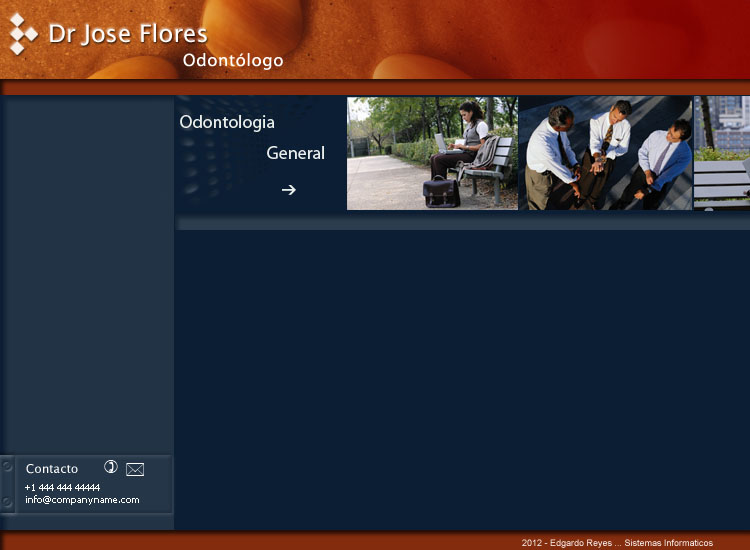Click the lower screw on contact panel

(7, 501)
